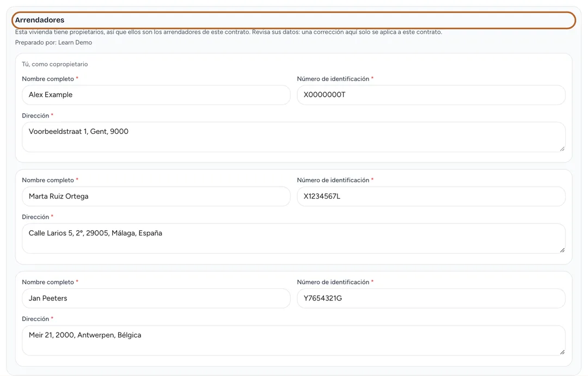Screen dimensions: 588x376
Task: Select the ID field showing X0000000T
Action: pos(431,95)
